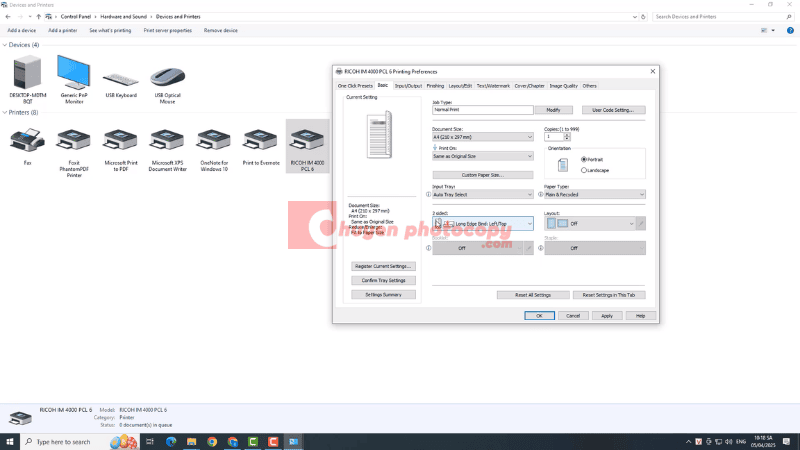Select Landscape orientation
The height and width of the screenshot is (450, 800).
tap(584, 170)
